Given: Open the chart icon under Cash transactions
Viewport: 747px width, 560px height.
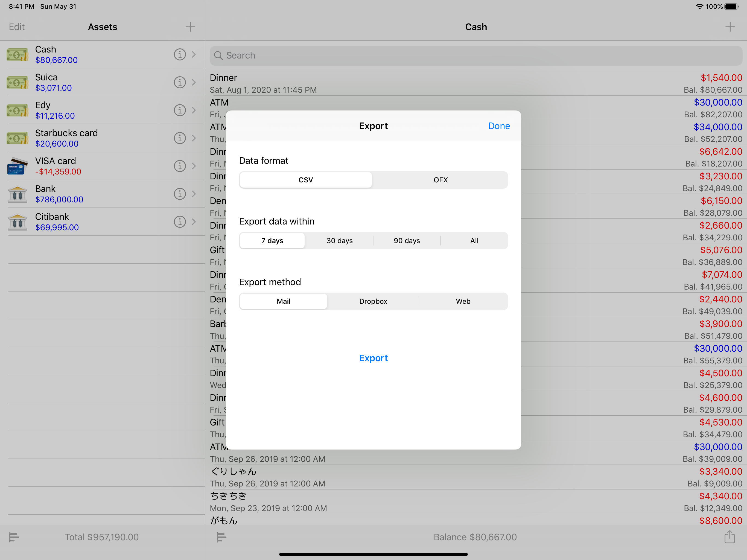Looking at the screenshot, I should click(x=221, y=537).
